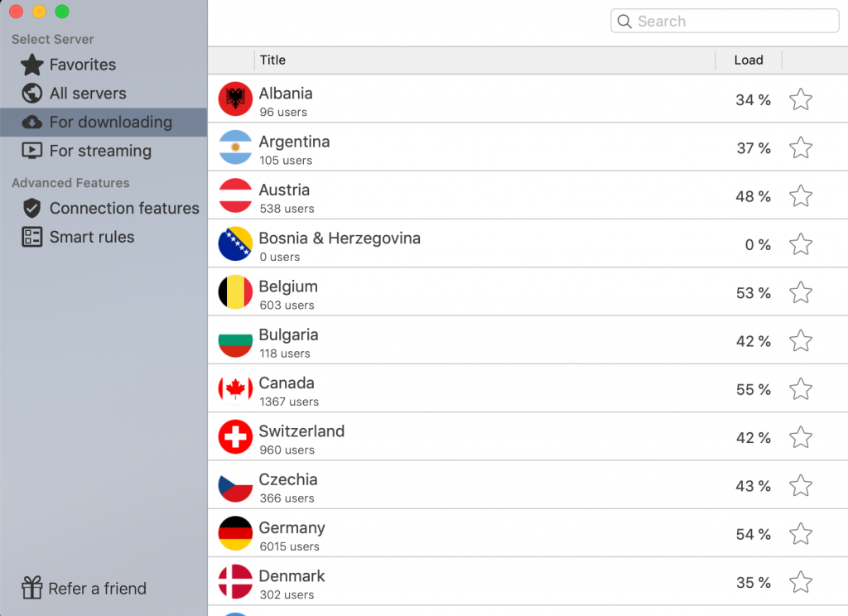The image size is (848, 616).
Task: Select the Austria server row
Action: 528,195
